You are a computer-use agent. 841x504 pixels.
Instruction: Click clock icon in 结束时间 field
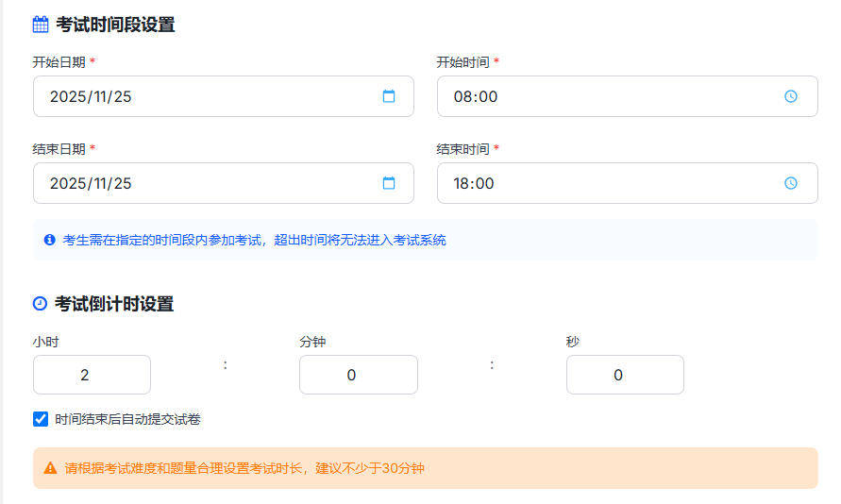pos(791,183)
